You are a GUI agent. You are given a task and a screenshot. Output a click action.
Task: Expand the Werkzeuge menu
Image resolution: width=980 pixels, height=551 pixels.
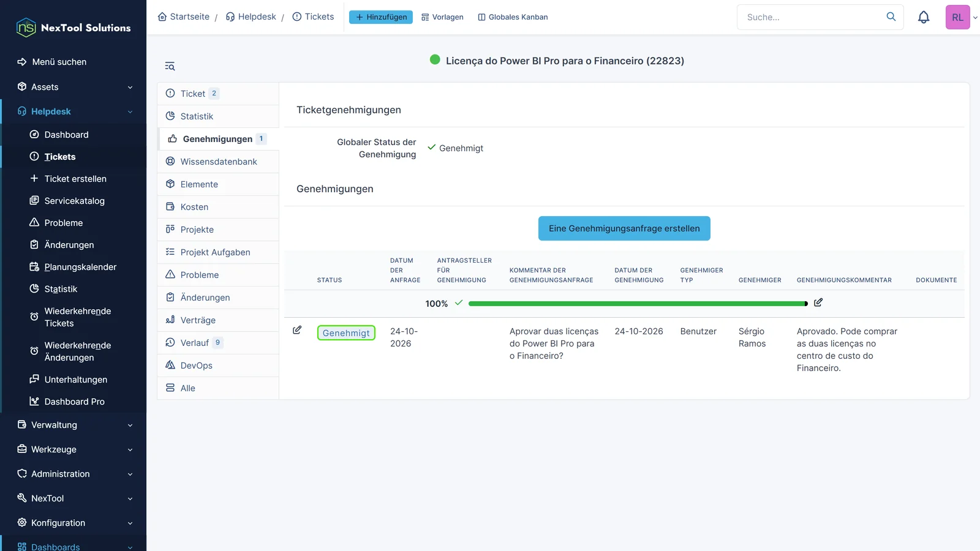(73, 449)
